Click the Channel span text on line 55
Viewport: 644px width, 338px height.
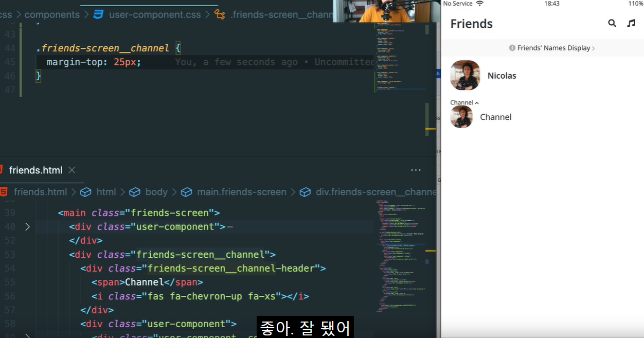coord(145,282)
